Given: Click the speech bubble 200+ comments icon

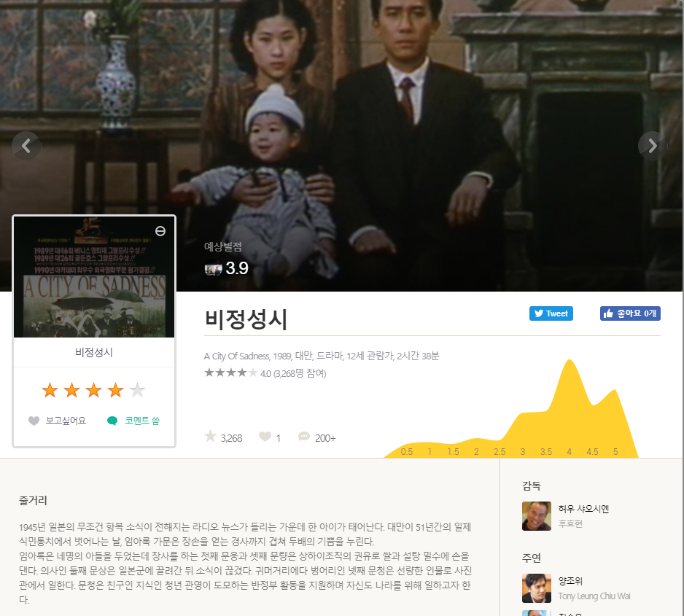Looking at the screenshot, I should 303,437.
